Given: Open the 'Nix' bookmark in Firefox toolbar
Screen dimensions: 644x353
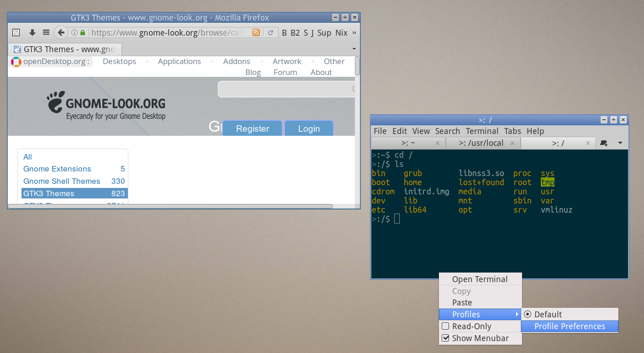Looking at the screenshot, I should [x=341, y=33].
